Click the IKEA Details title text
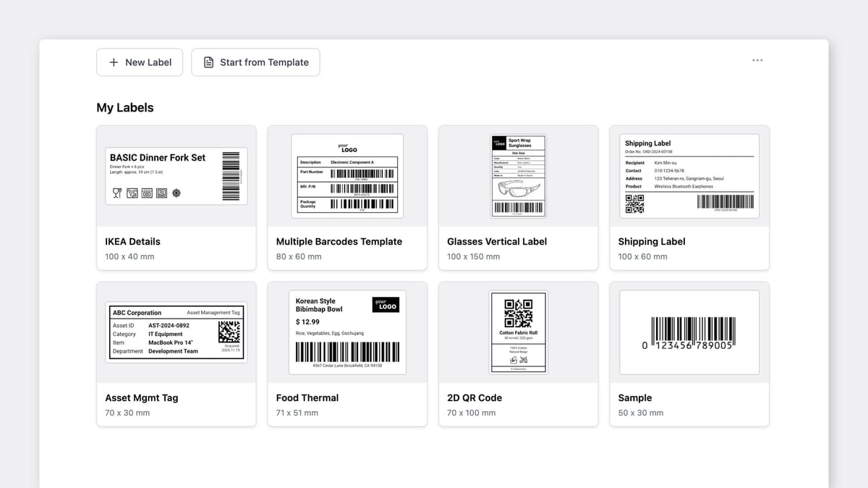This screenshot has height=488, width=868. coord(132,241)
